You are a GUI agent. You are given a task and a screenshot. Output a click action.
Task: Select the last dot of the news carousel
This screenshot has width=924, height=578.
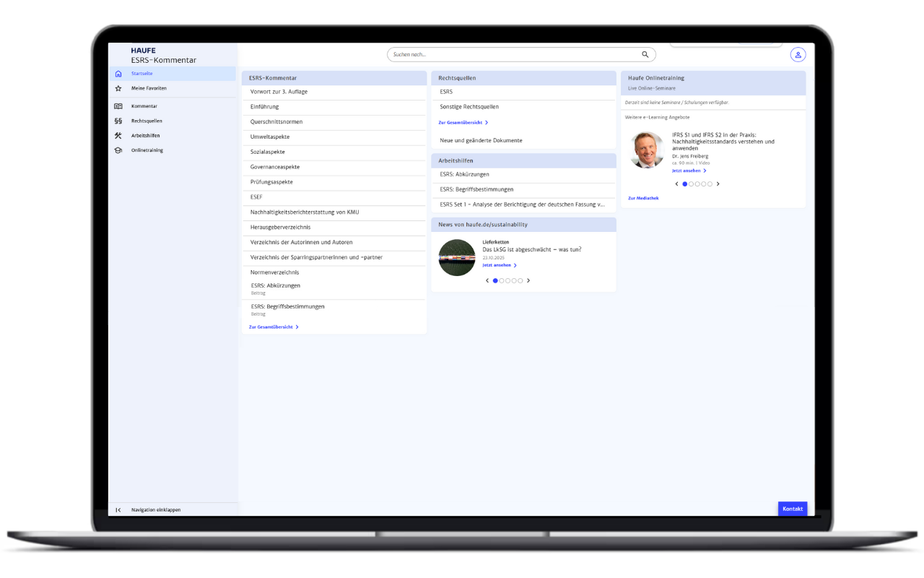click(x=520, y=280)
